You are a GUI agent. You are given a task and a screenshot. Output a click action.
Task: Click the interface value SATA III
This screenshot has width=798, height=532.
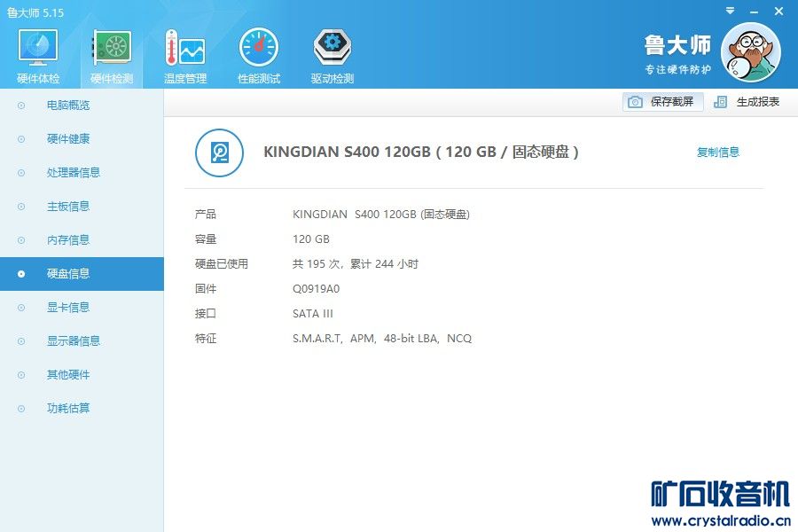point(312,314)
